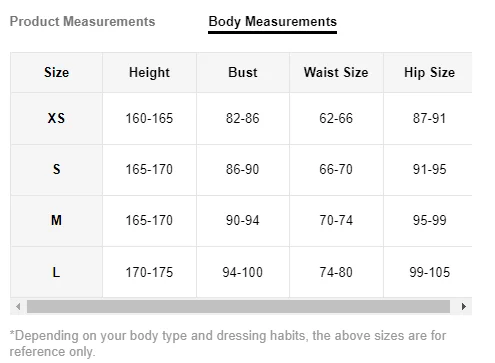The width and height of the screenshot is (495, 363).
Task: Switch to the Product Measurements tab
Action: coord(82,22)
